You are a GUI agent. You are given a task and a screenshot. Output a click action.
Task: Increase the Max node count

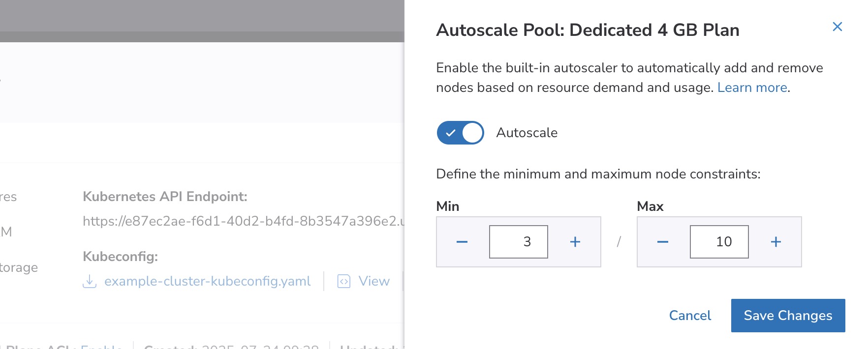775,242
